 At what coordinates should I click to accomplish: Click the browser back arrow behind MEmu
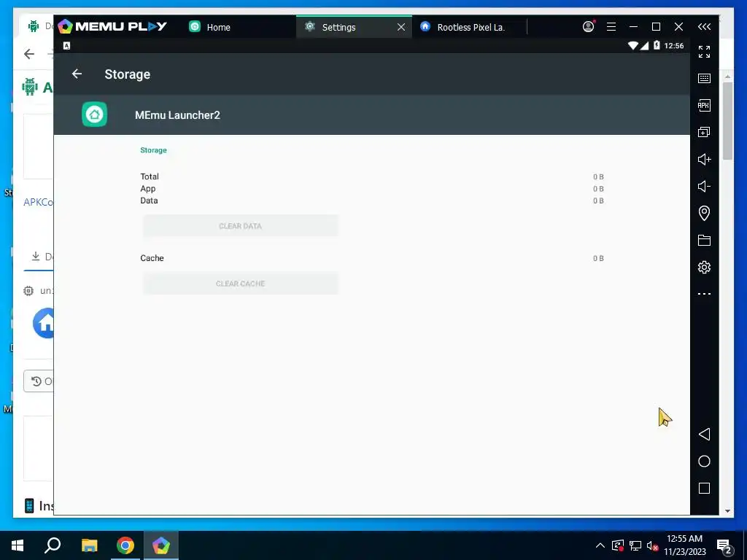29,54
